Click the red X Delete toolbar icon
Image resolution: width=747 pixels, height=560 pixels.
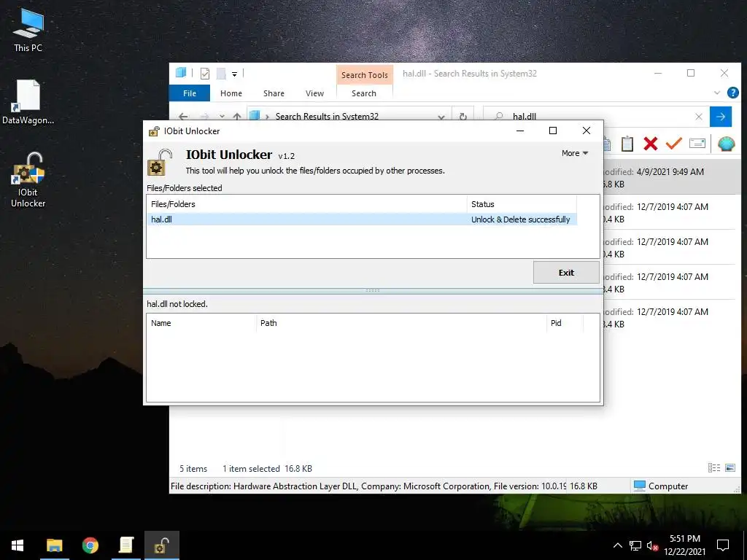(x=650, y=144)
